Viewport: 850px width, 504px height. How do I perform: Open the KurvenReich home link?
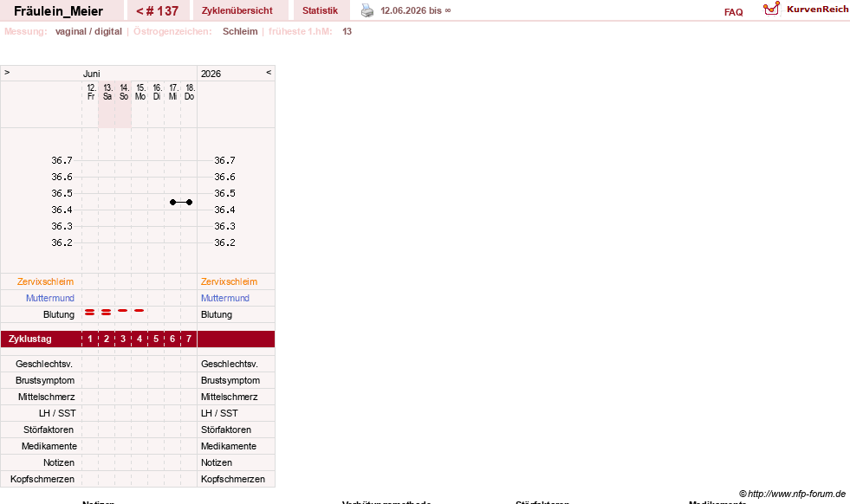pos(817,10)
